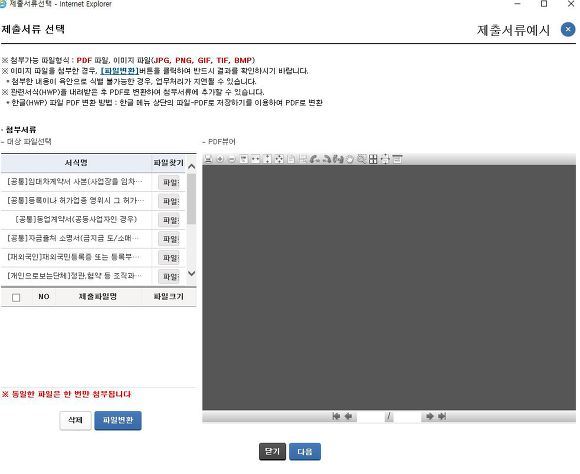Close the 제출서류예시 panel with blue X
This screenshot has width=580, height=474.
[x=568, y=29]
